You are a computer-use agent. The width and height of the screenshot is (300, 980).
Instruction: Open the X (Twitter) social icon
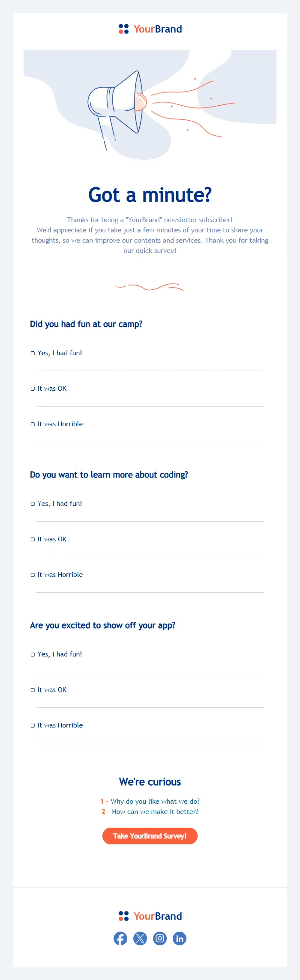pyautogui.click(x=140, y=938)
